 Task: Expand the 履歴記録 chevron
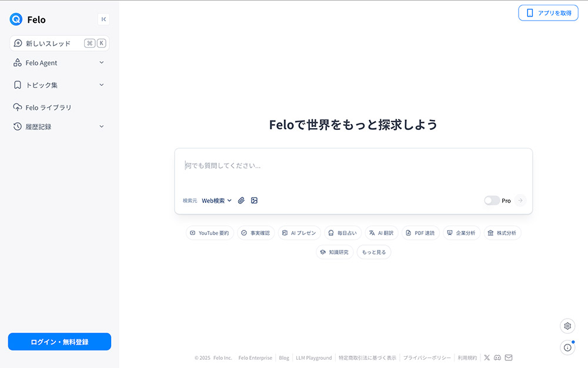(x=102, y=126)
